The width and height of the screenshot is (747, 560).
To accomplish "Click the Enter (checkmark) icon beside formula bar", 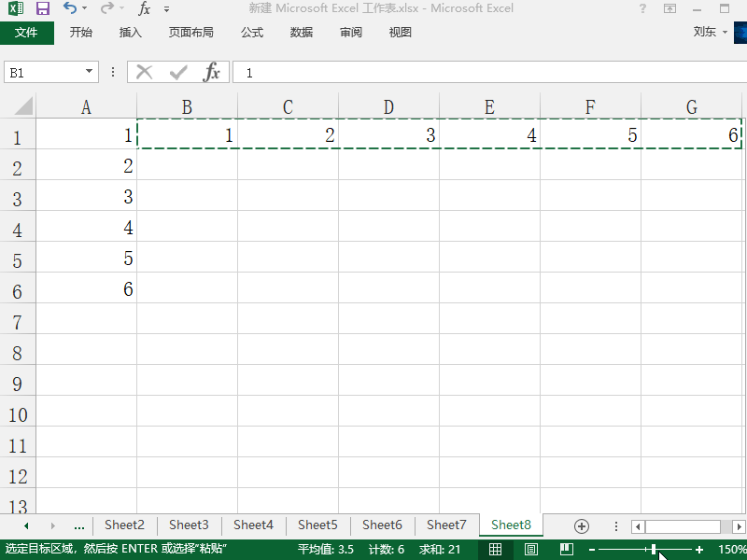I will [177, 71].
